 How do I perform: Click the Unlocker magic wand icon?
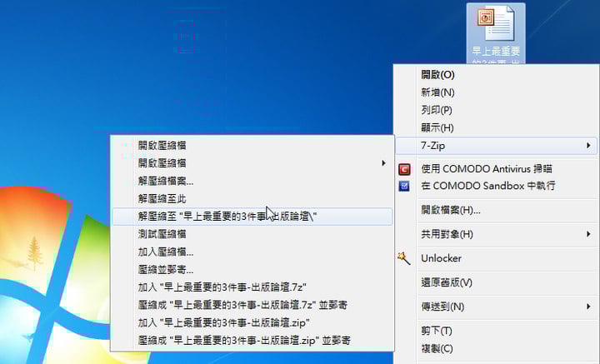pos(403,258)
